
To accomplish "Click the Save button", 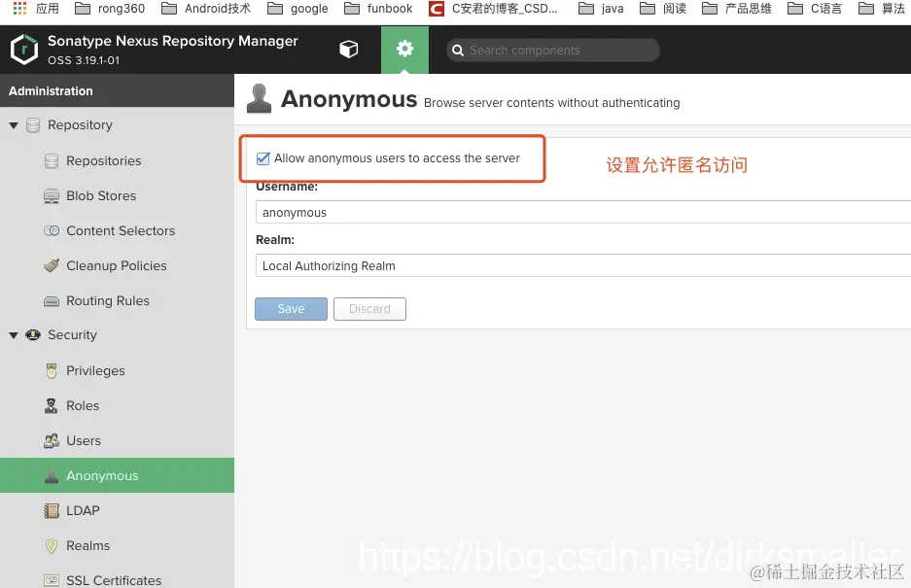I will [x=291, y=309].
